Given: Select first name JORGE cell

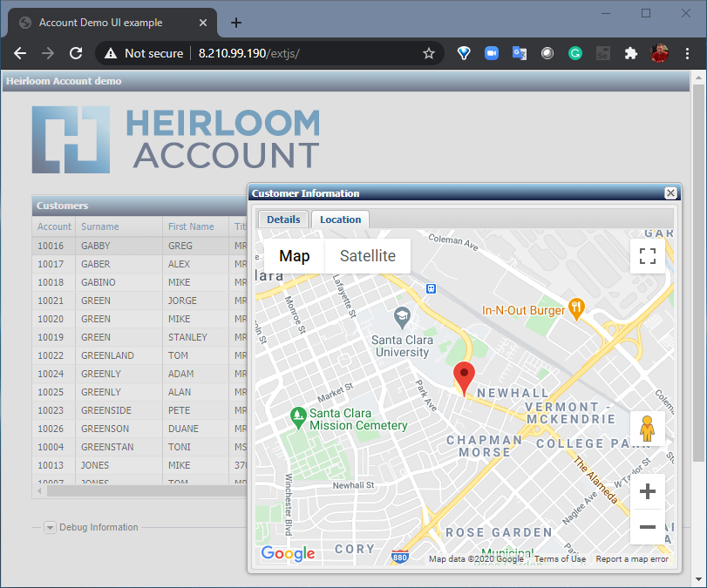Looking at the screenshot, I should [195, 301].
